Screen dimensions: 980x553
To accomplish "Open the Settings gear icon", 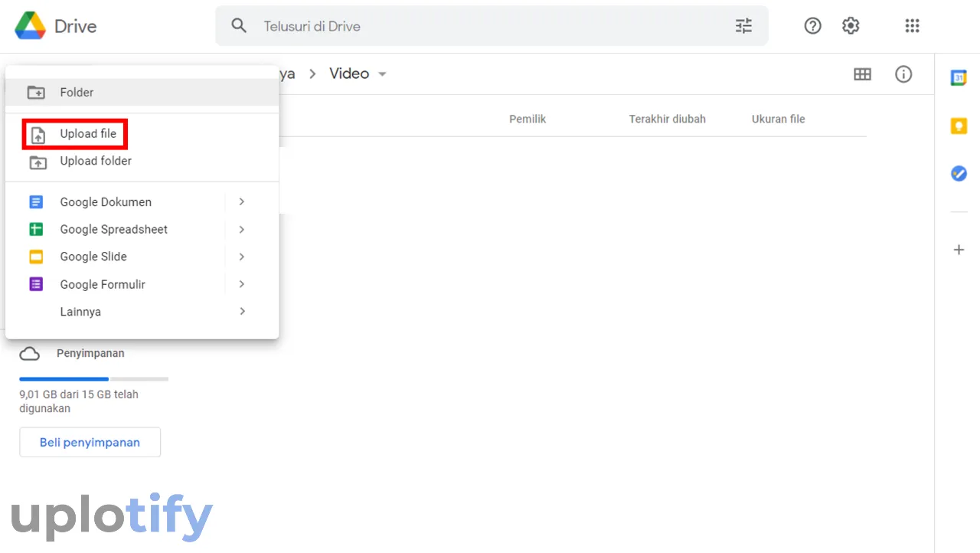I will click(851, 26).
